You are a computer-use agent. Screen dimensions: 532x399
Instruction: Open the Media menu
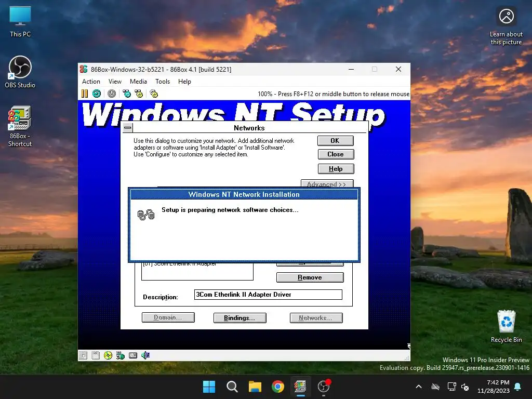(138, 82)
